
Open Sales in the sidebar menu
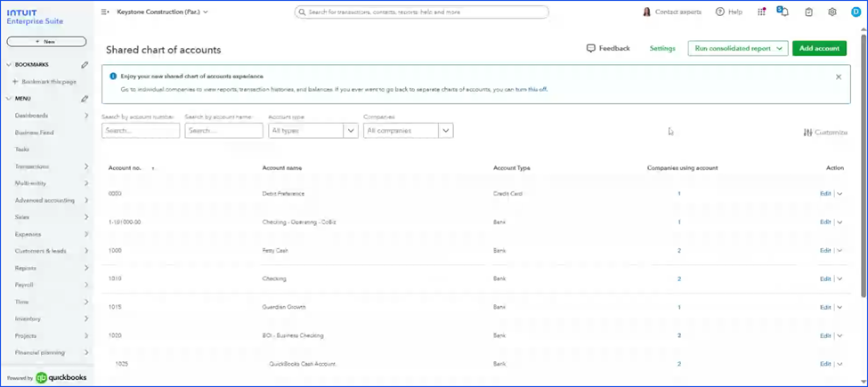(22, 217)
